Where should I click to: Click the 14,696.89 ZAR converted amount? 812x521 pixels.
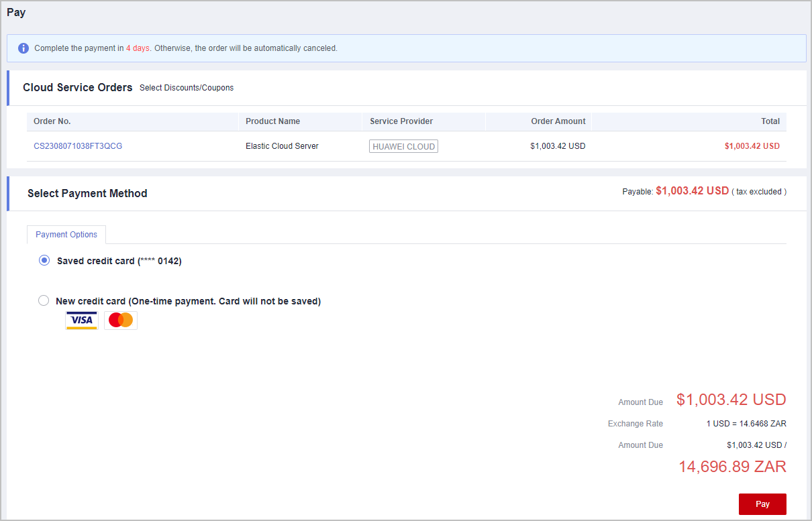(x=732, y=467)
